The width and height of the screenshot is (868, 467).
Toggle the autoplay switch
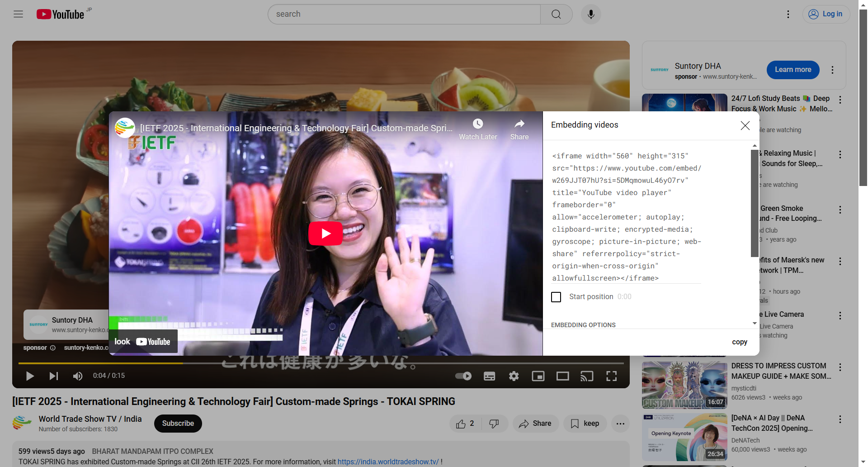tap(463, 376)
